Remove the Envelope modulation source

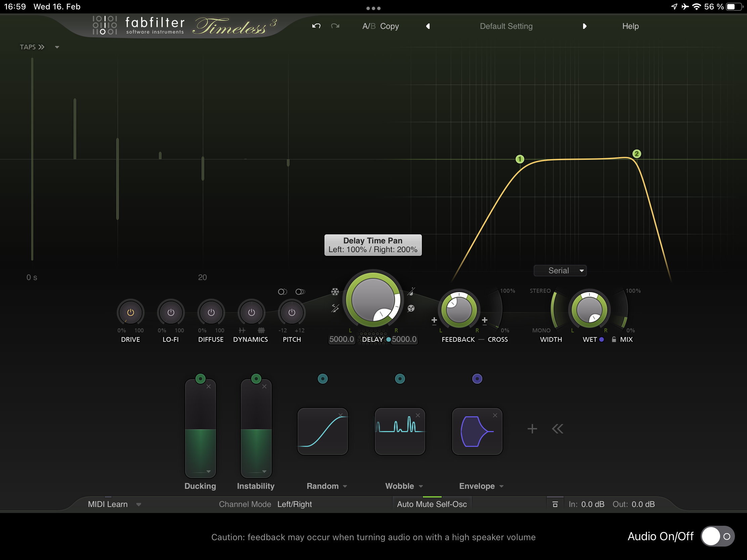[495, 416]
